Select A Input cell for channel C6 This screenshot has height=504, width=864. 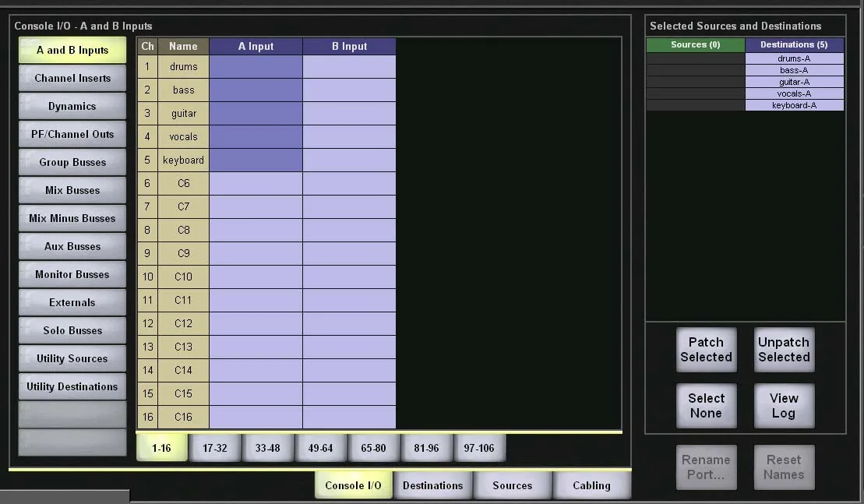256,183
